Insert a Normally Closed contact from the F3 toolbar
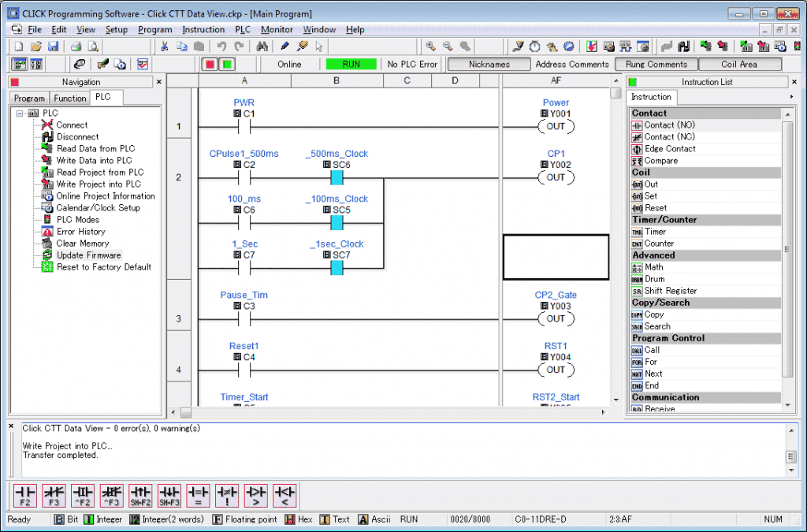Viewport: 807px width, 532px height. pos(54,495)
